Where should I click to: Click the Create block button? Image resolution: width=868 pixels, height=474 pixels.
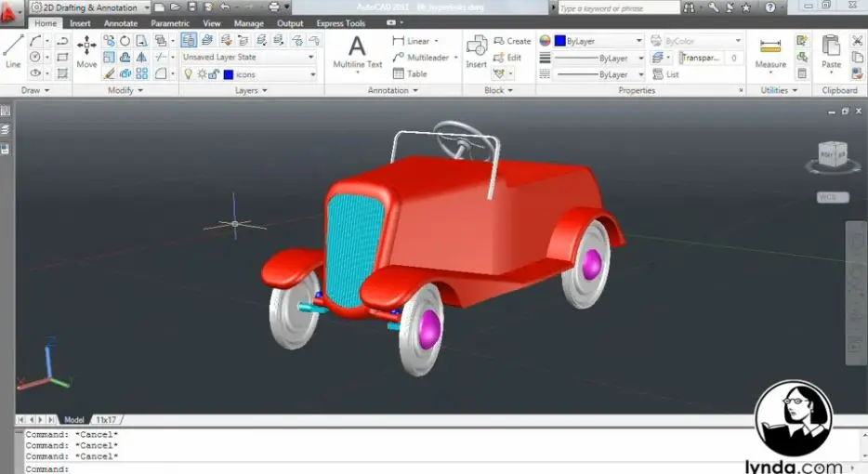click(x=512, y=41)
